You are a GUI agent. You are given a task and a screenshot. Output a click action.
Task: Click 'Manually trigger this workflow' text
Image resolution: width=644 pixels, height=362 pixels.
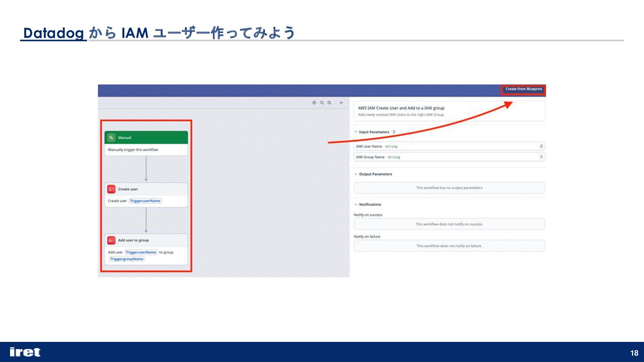tap(133, 150)
